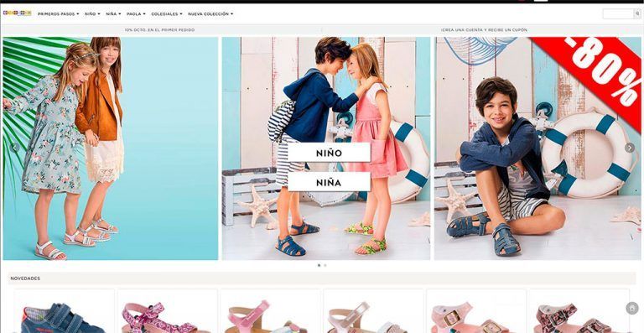Open the two girls banner image
The height and width of the screenshot is (333, 644).
pos(111,148)
